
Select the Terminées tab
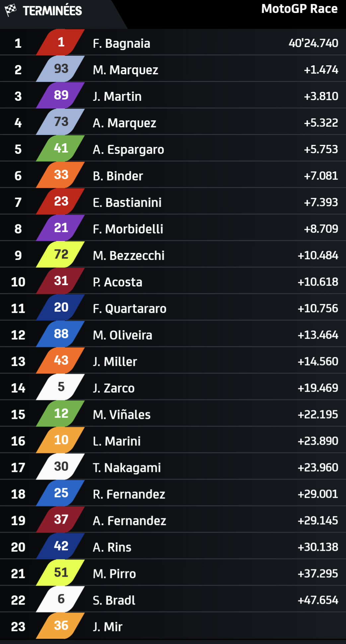click(x=52, y=11)
